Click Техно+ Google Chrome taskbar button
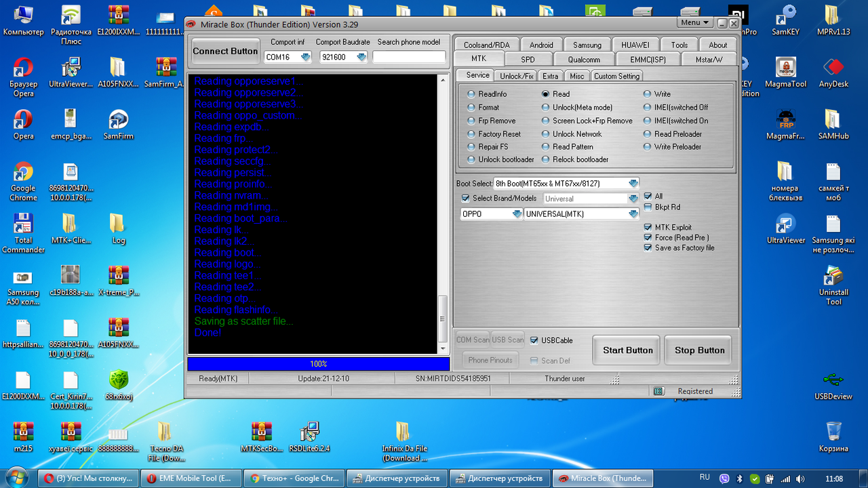This screenshot has height=488, width=868. [x=294, y=478]
